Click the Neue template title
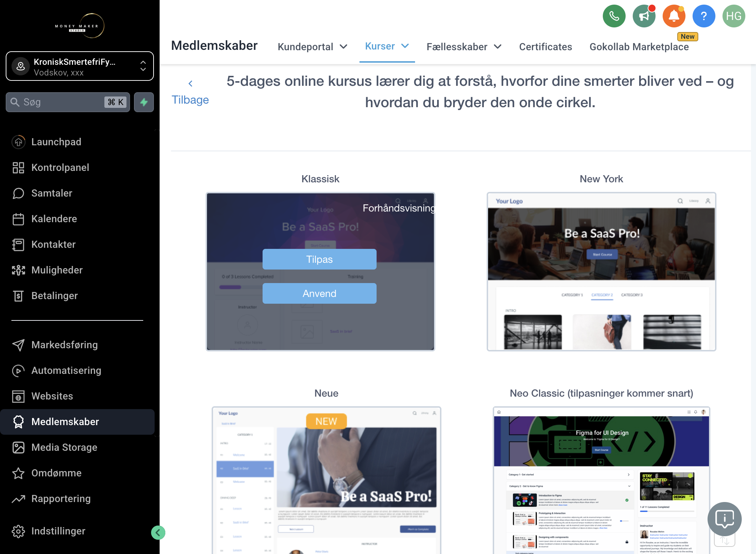The width and height of the screenshot is (756, 554). tap(326, 393)
